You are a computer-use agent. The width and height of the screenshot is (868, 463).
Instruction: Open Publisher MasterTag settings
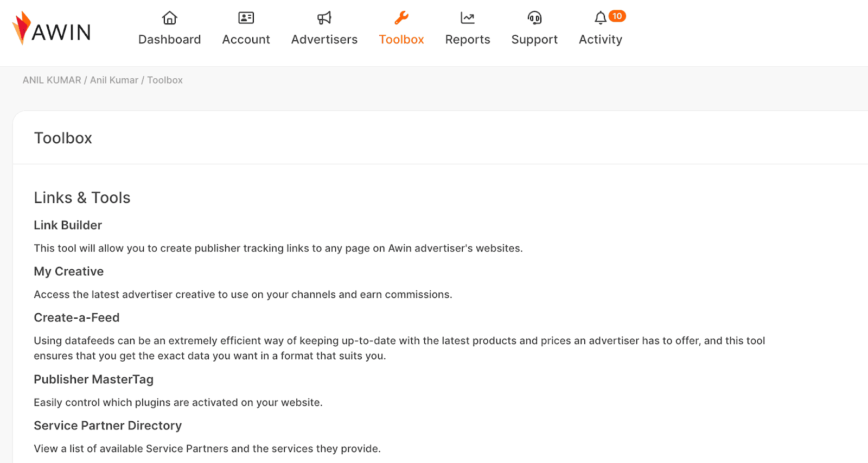click(94, 379)
